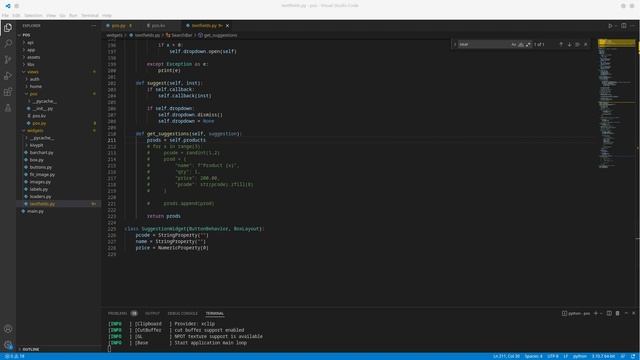The width and height of the screenshot is (640, 360).
Task: Click the VS Code logo in title bar
Action: pyautogui.click(x=8, y=6)
